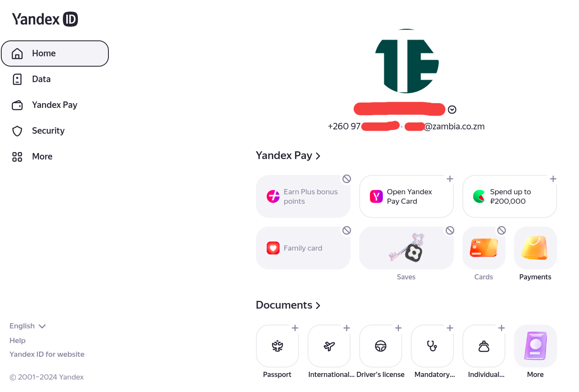Open the Passport document icon
This screenshot has width=579, height=392.
click(277, 346)
